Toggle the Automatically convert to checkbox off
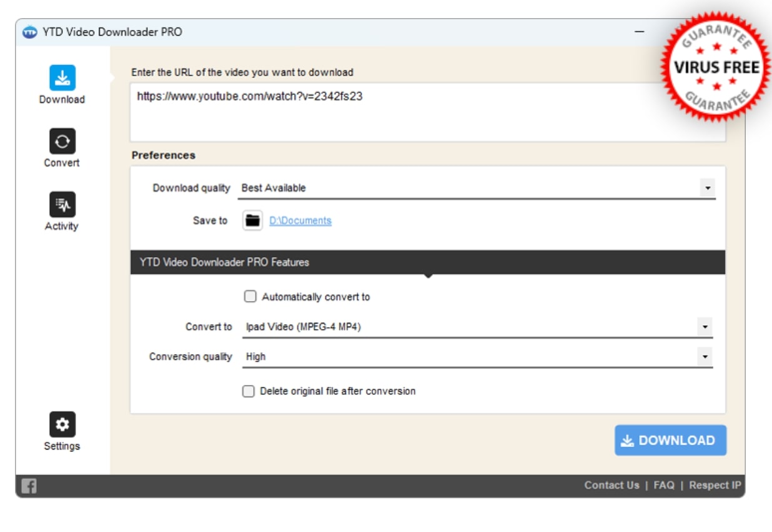772x532 pixels. [x=249, y=297]
